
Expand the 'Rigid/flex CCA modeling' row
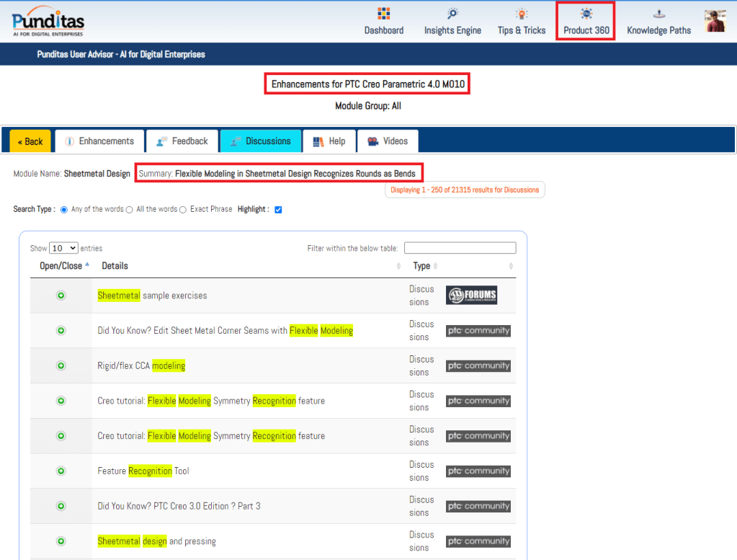[61, 366]
